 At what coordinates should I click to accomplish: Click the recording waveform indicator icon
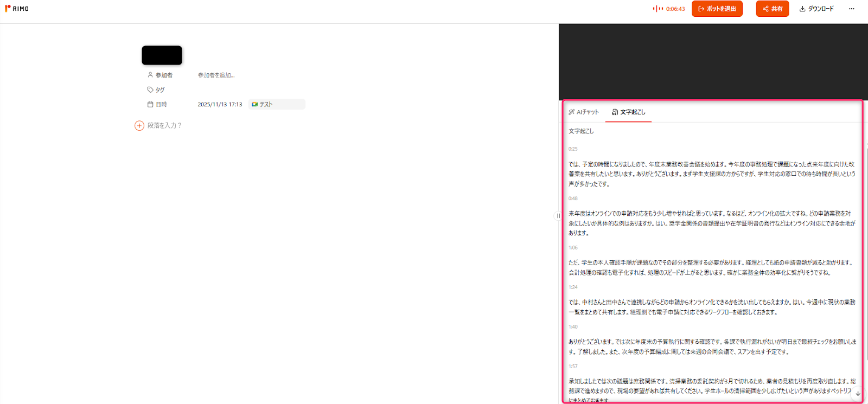(x=658, y=9)
